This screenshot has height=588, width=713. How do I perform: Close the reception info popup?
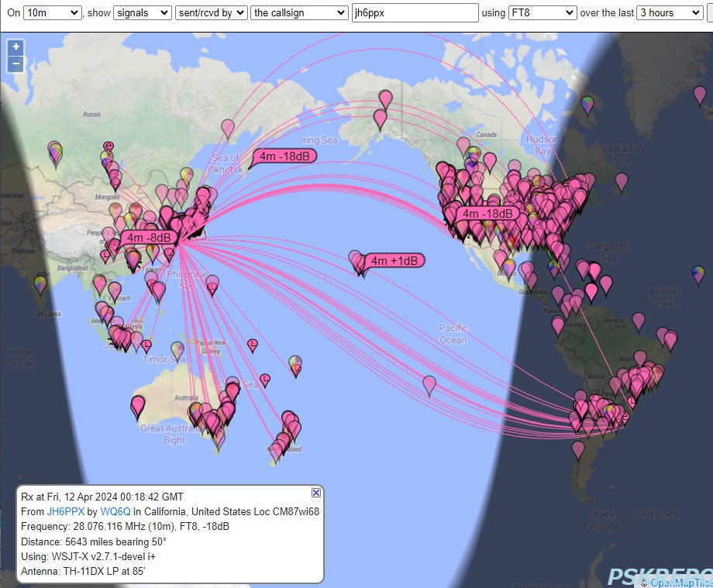316,493
